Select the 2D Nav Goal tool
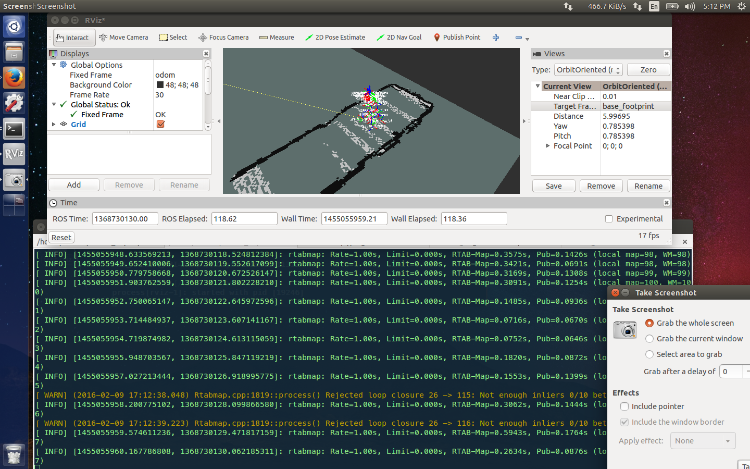This screenshot has height=469, width=750. (x=399, y=37)
